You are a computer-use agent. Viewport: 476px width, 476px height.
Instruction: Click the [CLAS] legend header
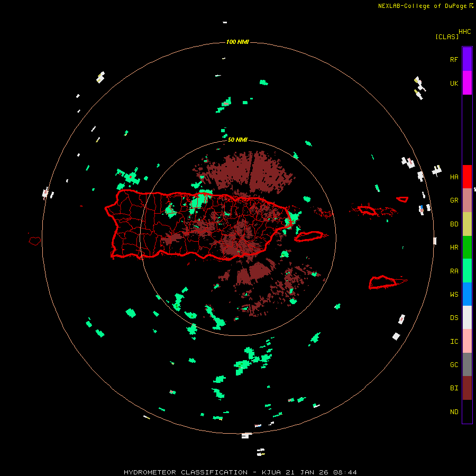(447, 36)
